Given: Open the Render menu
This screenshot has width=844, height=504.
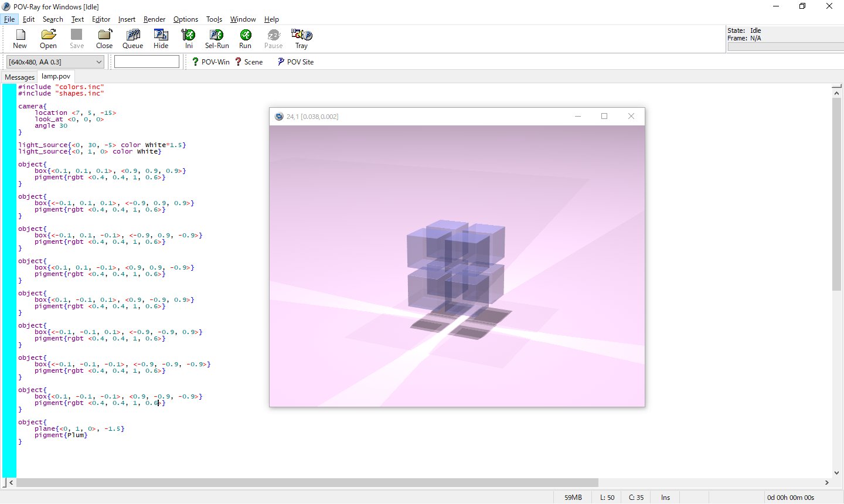Looking at the screenshot, I should click(154, 19).
